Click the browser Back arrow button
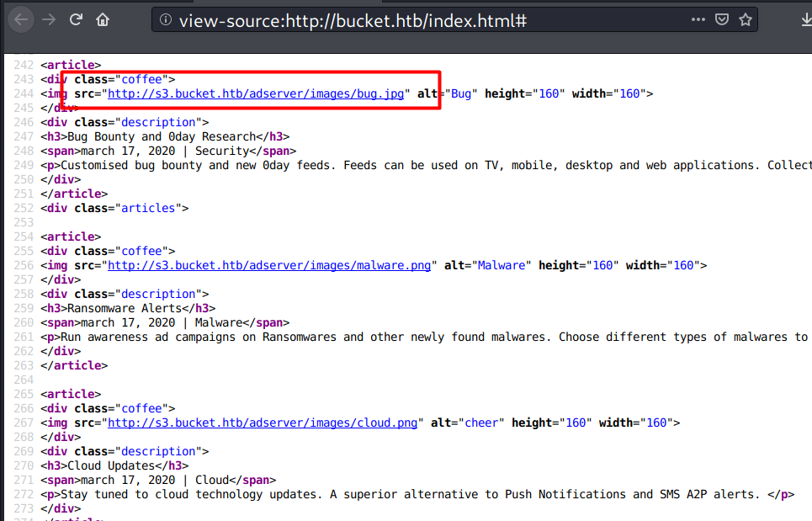Image resolution: width=812 pixels, height=521 pixels. (22, 19)
